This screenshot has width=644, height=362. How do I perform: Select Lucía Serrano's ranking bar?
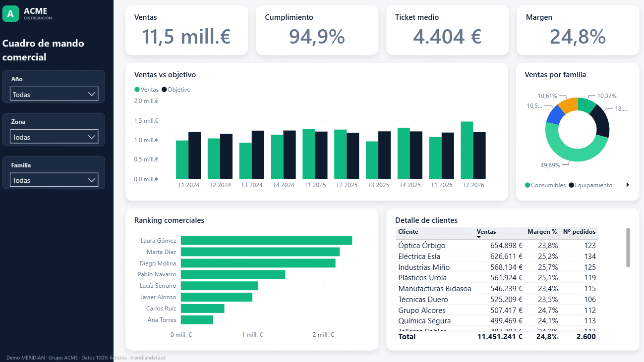click(x=219, y=286)
